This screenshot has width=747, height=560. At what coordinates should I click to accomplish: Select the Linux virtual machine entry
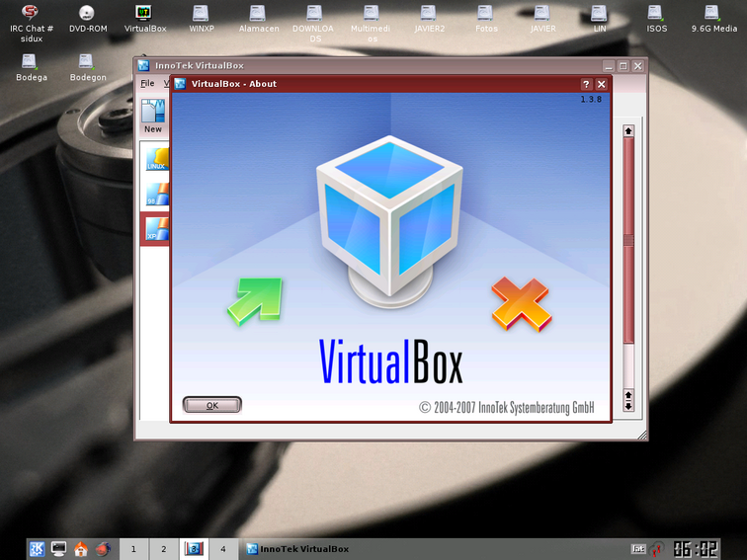[x=157, y=159]
